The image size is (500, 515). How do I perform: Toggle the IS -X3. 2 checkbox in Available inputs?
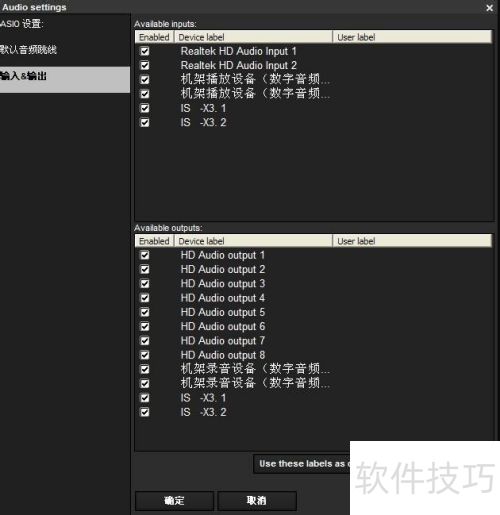pos(145,123)
